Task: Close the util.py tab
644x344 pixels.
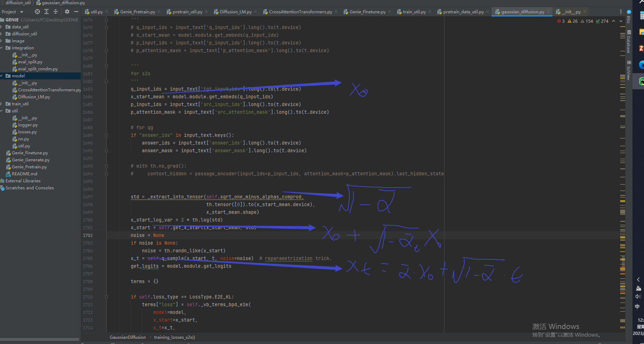Action: [107, 12]
